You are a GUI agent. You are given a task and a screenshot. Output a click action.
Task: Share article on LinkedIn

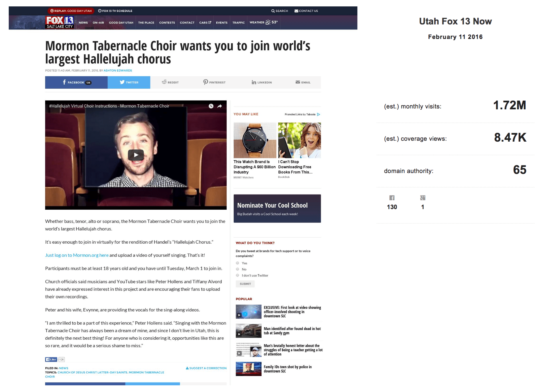tap(262, 83)
